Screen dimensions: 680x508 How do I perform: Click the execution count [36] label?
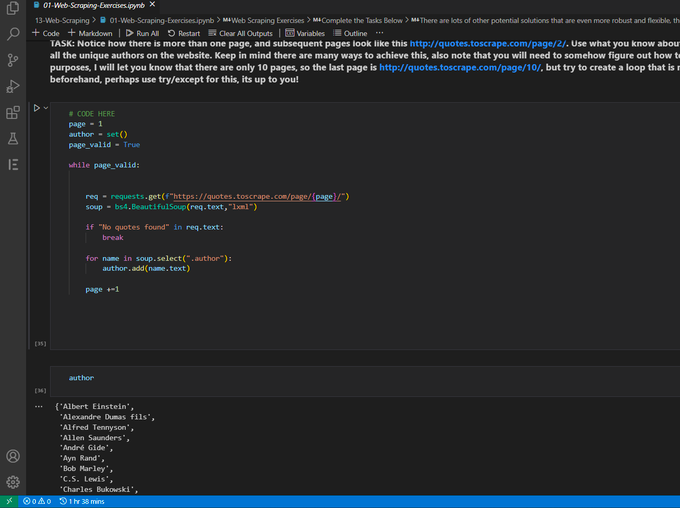pyautogui.click(x=40, y=390)
